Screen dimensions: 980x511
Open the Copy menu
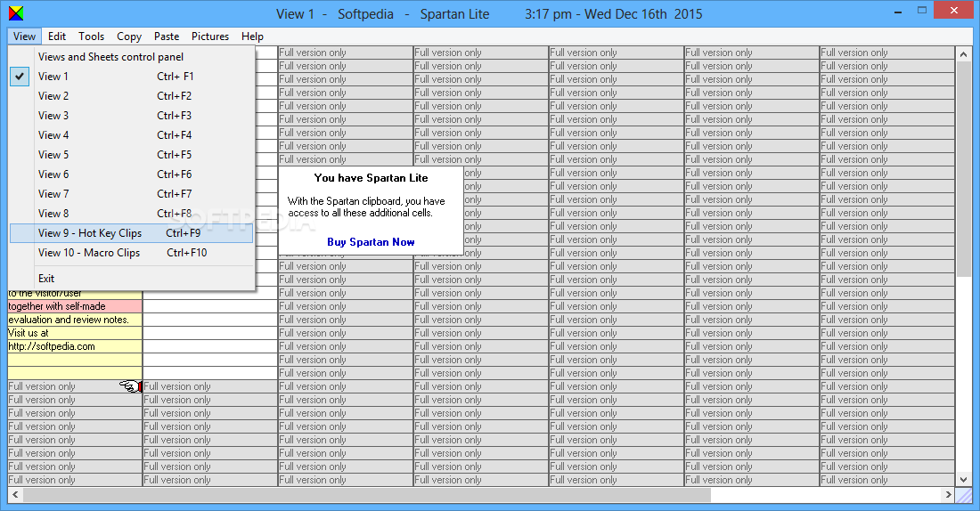tap(129, 36)
